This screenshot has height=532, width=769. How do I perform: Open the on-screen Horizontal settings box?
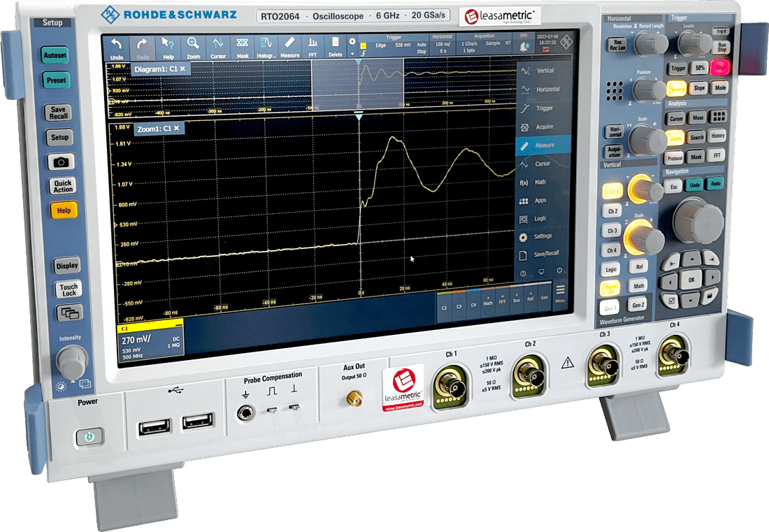tap(442, 44)
